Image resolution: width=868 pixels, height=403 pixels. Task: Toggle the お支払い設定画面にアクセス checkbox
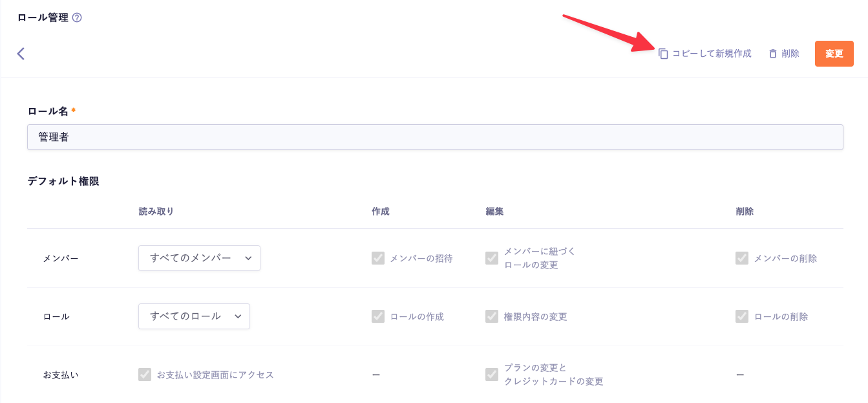(x=145, y=375)
